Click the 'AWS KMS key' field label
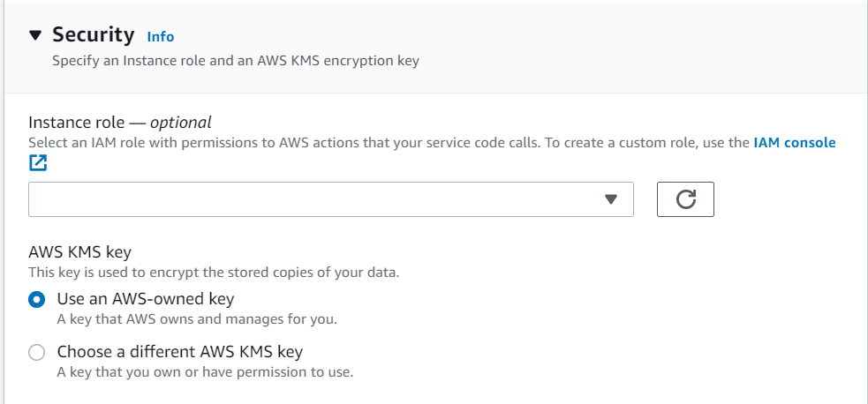Viewport: 868px width, 404px height. 80,252
